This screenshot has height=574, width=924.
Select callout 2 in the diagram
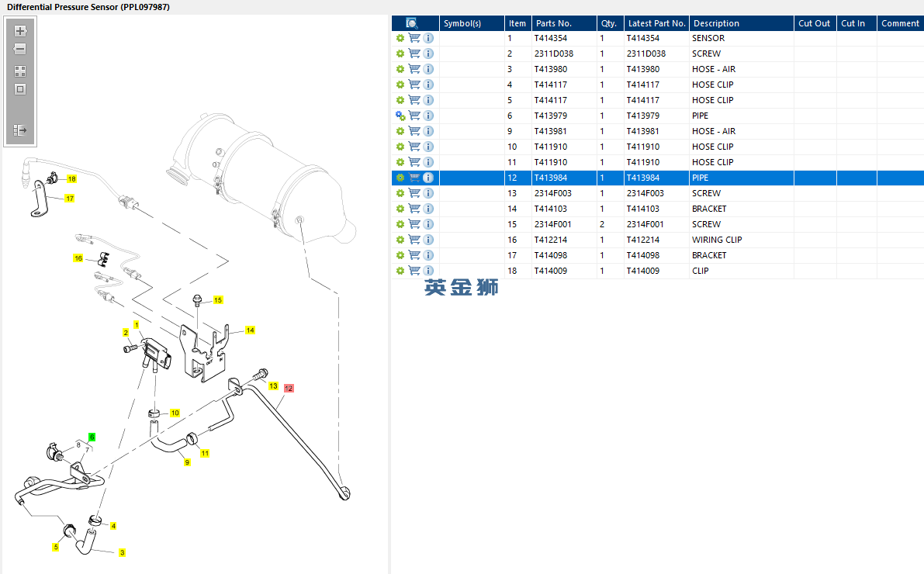point(126,333)
